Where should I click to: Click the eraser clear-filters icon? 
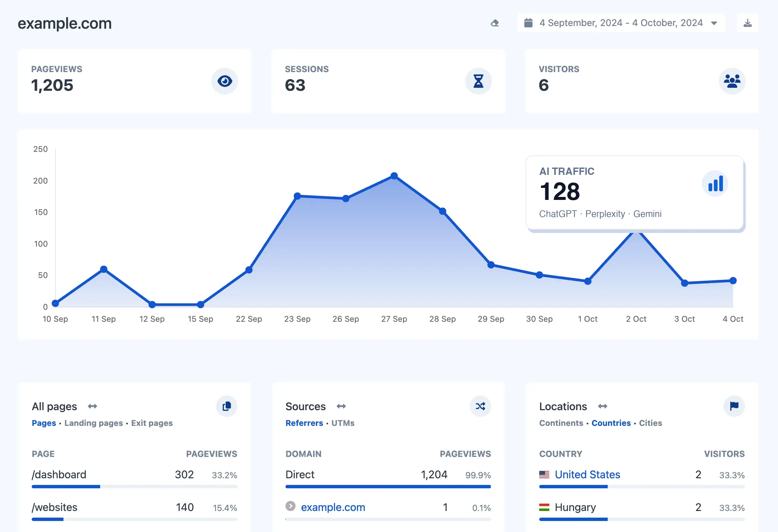tap(495, 23)
